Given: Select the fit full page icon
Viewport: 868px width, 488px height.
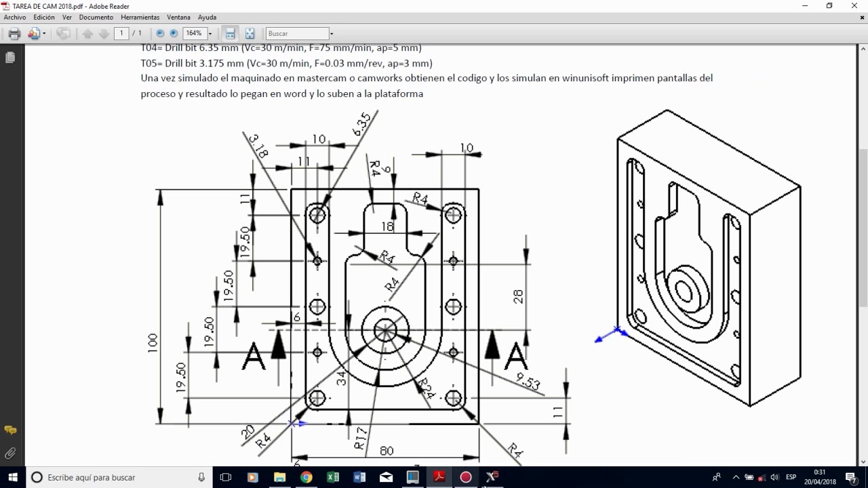Looking at the screenshot, I should 250,33.
